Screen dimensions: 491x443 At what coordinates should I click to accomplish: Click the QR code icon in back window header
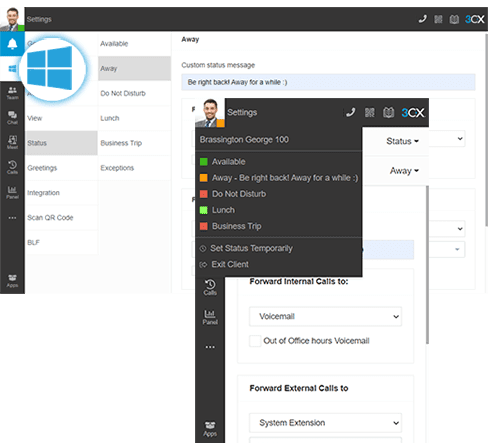coord(438,19)
